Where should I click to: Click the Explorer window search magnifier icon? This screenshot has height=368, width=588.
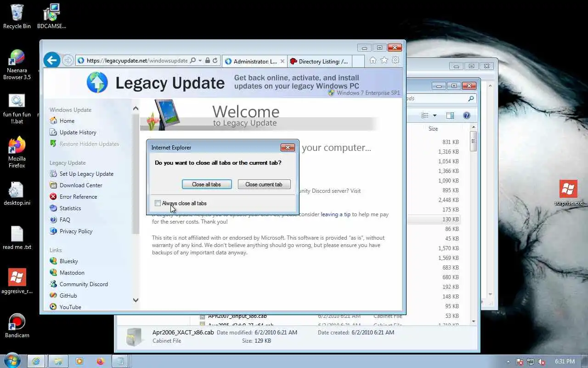click(471, 98)
